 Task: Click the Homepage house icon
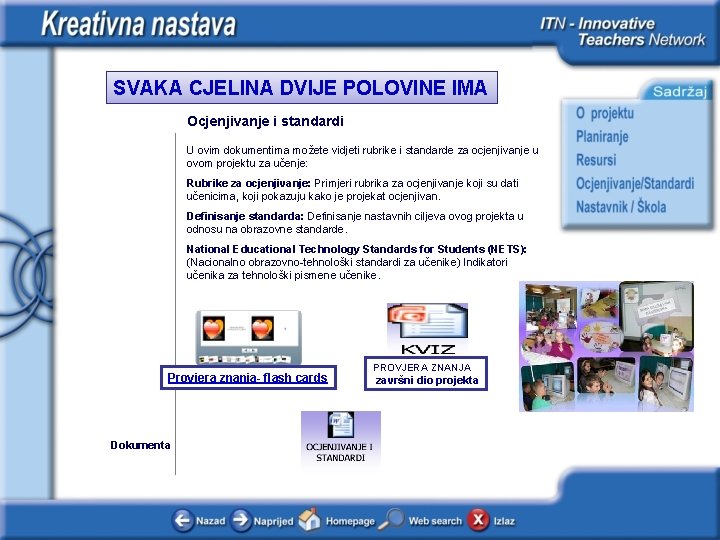point(309,519)
